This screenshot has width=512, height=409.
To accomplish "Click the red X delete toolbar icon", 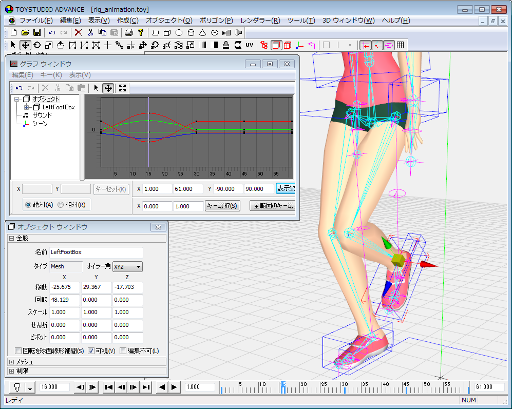I will tap(78, 33).
